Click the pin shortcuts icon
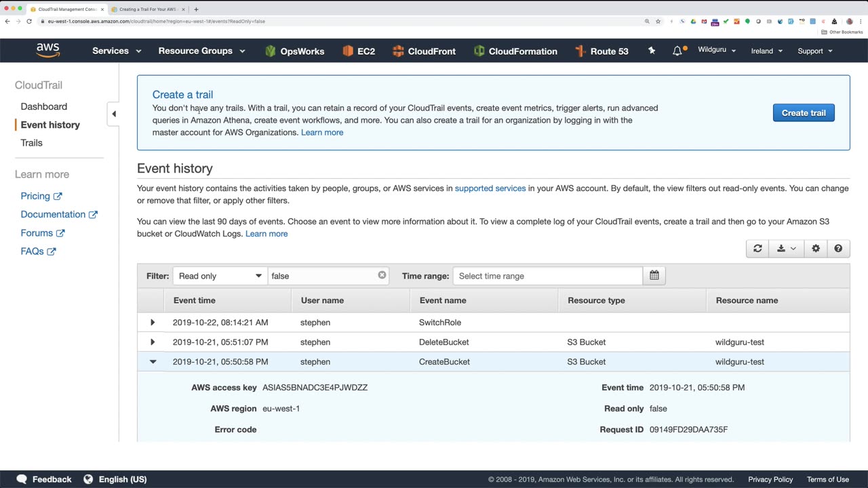Screen dimensions: 868x488 [x=652, y=51]
